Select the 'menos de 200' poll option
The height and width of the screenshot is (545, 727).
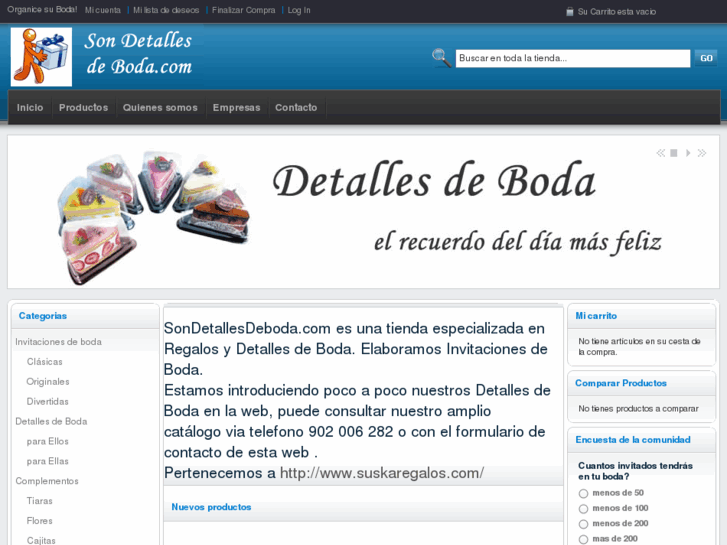click(x=583, y=524)
